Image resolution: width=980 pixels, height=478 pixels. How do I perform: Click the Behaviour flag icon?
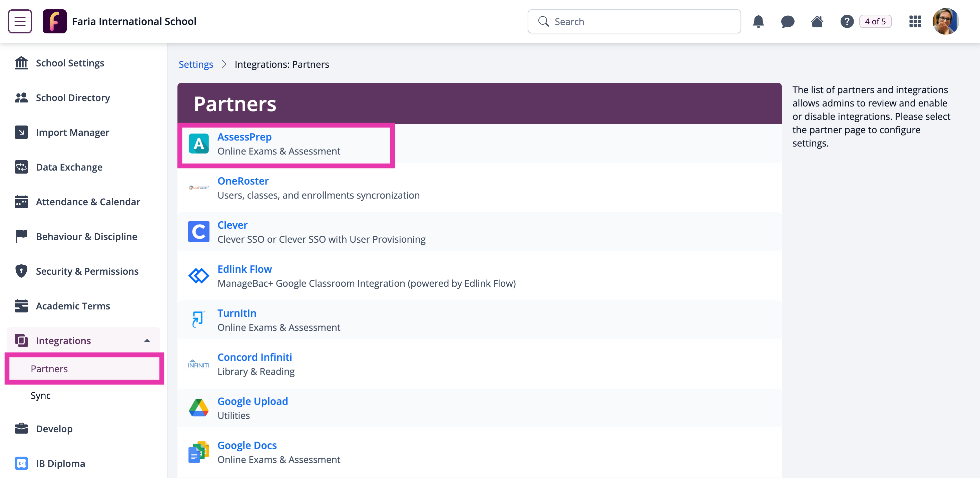[x=21, y=236]
